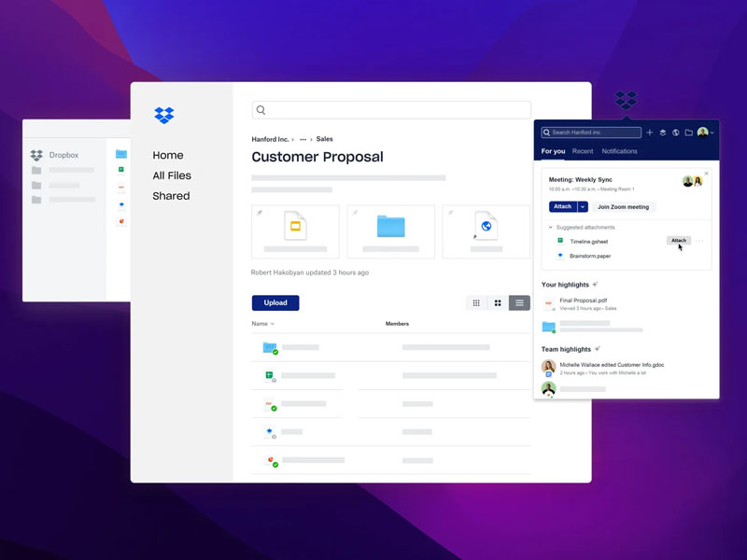Image resolution: width=747 pixels, height=560 pixels.
Task: Open account avatar menu in tray panel
Action: pyautogui.click(x=705, y=133)
